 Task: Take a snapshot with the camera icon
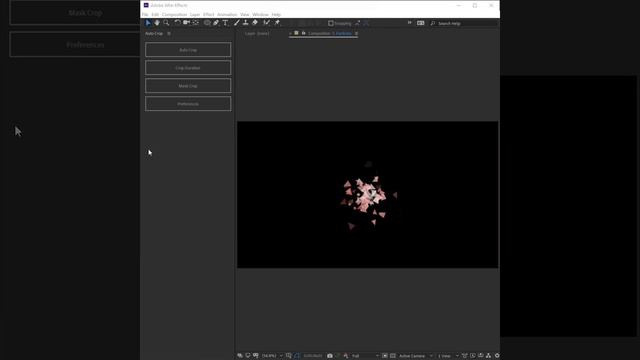point(330,356)
